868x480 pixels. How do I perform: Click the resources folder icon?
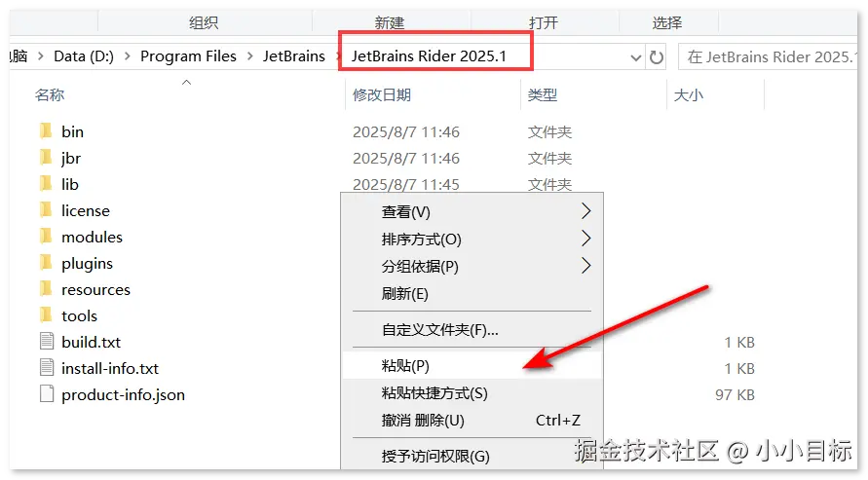point(46,288)
